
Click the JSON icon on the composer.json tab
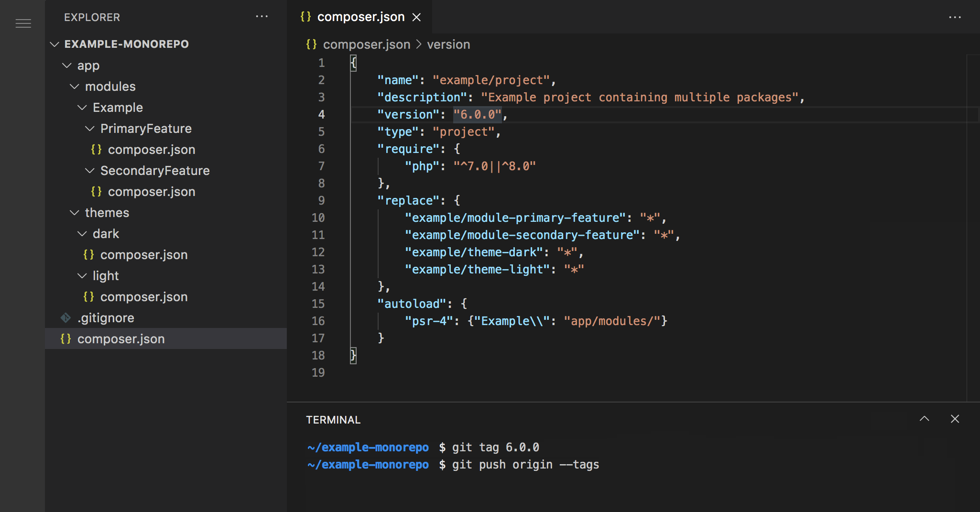tap(306, 17)
